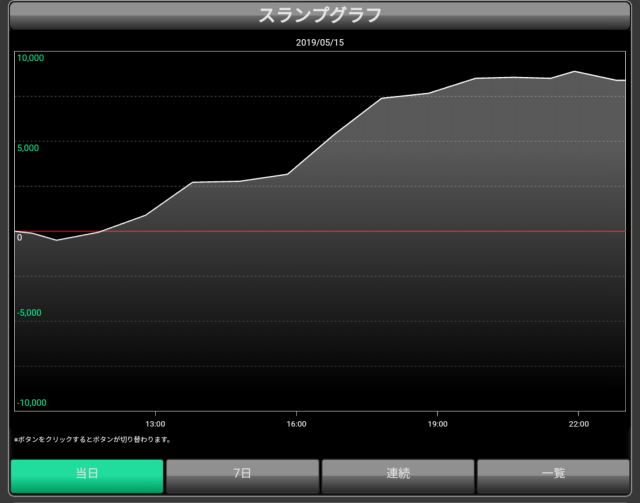Click the button instruction note text
The width and height of the screenshot is (640, 503).
click(x=92, y=439)
